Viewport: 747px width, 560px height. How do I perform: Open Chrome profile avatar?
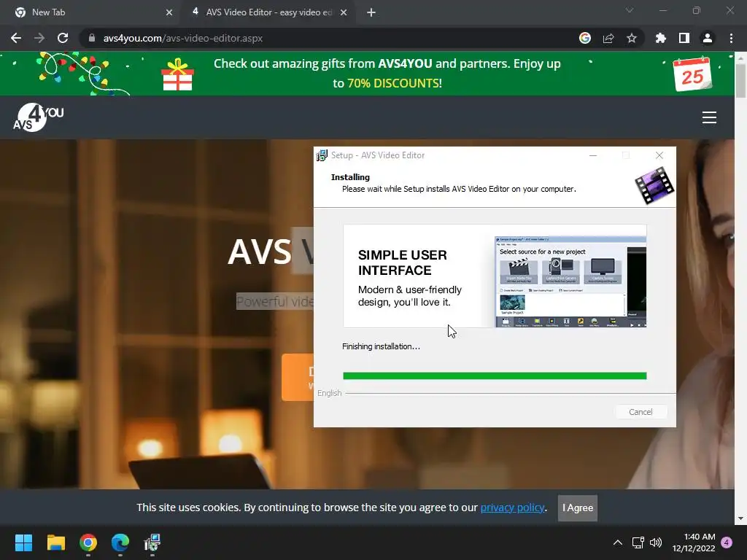708,38
